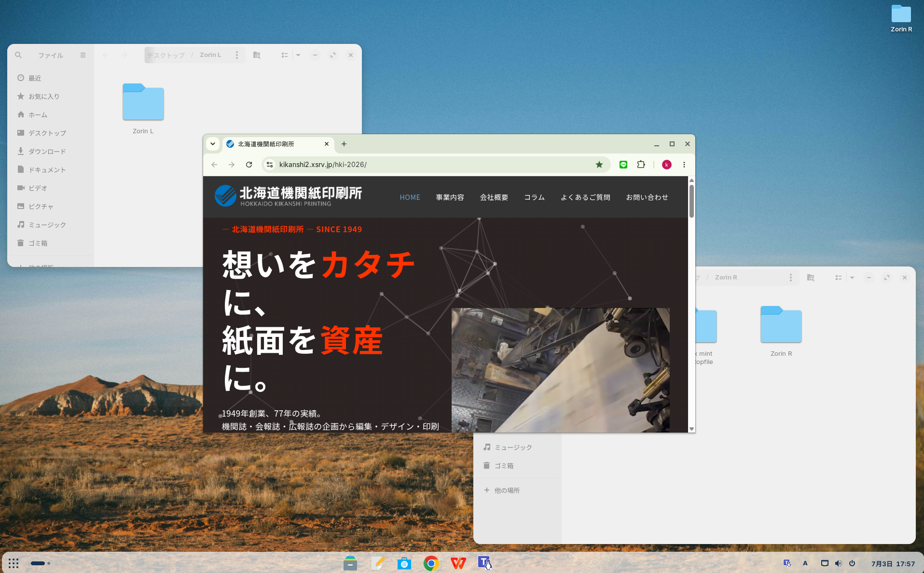Open ピクチャ in the file manager sidebar

[51, 207]
